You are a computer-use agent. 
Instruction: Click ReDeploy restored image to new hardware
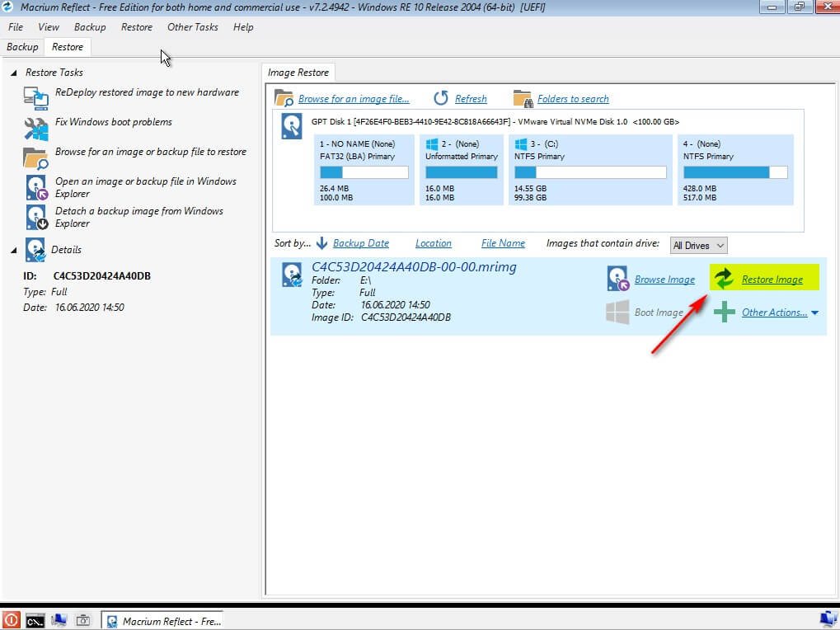coord(147,92)
